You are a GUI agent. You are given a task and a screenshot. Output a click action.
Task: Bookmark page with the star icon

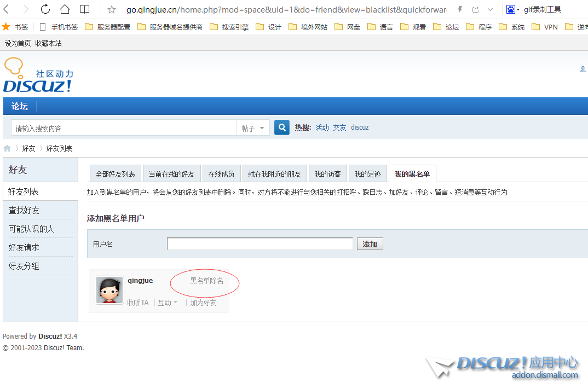(112, 9)
